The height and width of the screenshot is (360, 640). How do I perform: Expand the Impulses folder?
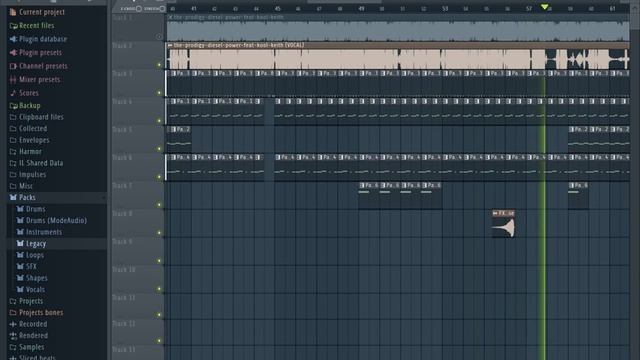[13, 175]
